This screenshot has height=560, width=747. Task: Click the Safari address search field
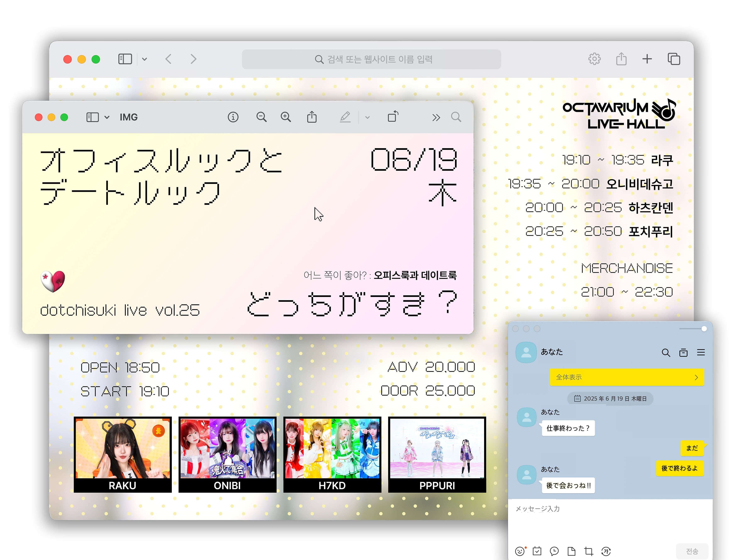(x=371, y=59)
